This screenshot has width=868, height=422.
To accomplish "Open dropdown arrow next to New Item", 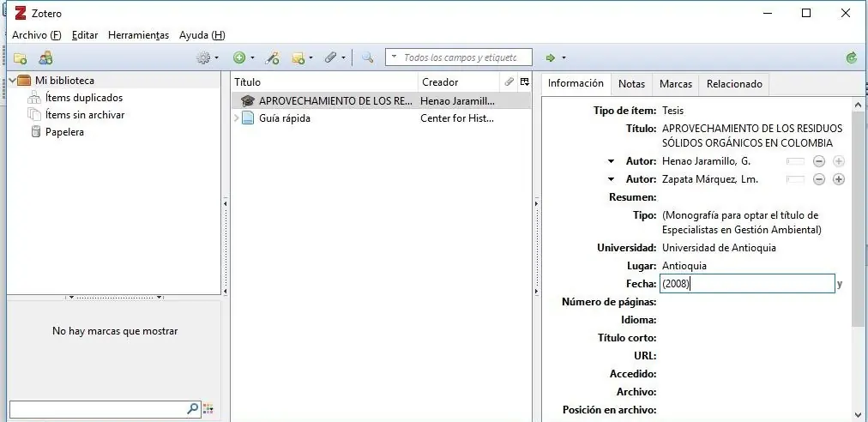I will pos(252,57).
